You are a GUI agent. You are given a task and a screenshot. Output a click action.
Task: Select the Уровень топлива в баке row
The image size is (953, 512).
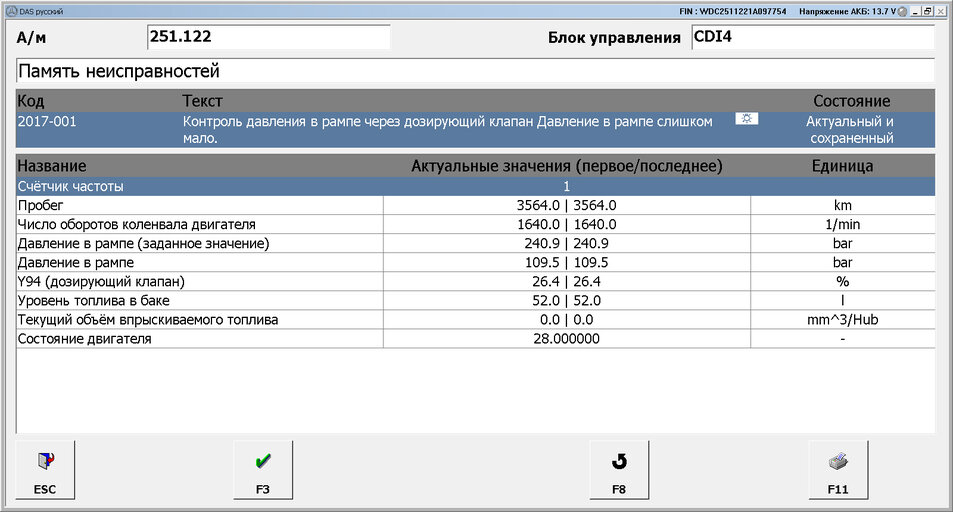(475, 300)
